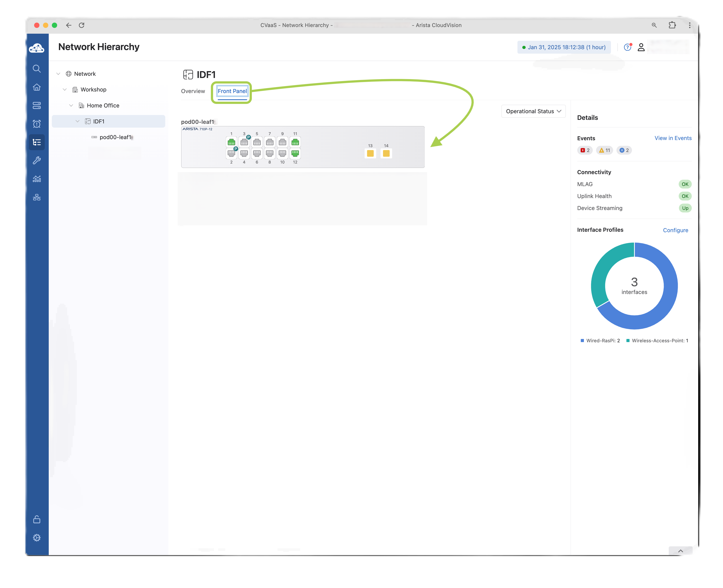Open metrics dashboards chart icon
This screenshot has height=588, width=723.
(37, 179)
